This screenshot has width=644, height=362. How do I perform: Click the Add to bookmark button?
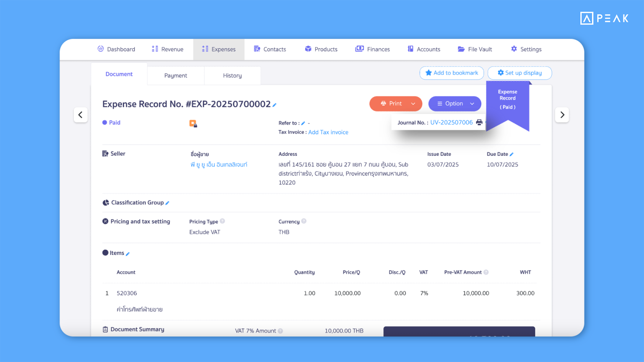pyautogui.click(x=452, y=73)
